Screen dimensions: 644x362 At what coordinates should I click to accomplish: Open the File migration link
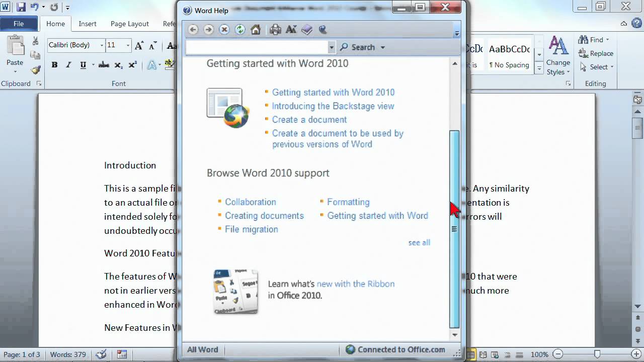pos(251,229)
